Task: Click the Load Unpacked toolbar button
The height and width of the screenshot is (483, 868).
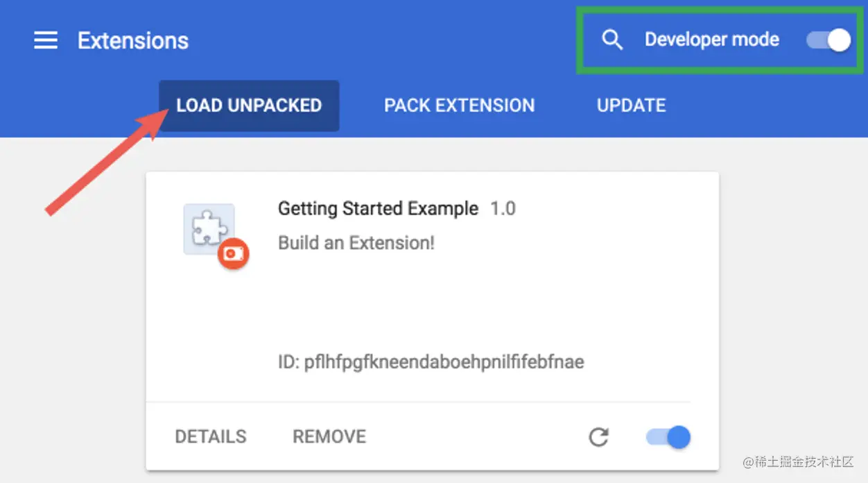Action: (x=248, y=105)
